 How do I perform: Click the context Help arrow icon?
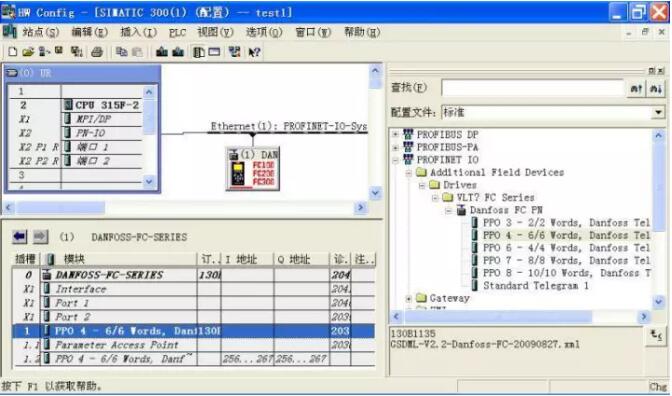click(x=254, y=52)
